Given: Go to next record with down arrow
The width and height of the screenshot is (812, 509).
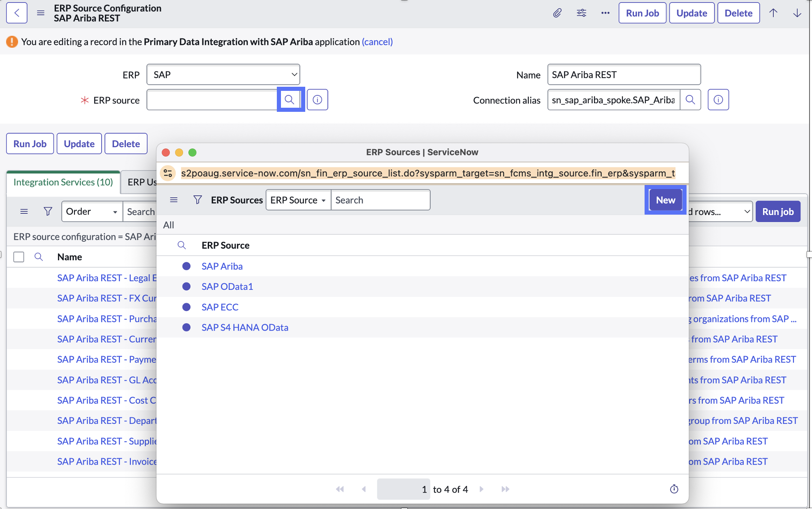Looking at the screenshot, I should (797, 13).
